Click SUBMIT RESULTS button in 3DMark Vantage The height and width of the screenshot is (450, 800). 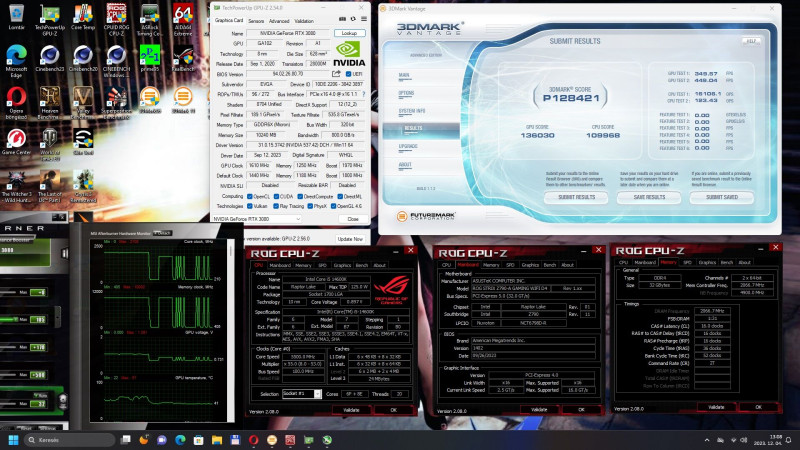576,197
